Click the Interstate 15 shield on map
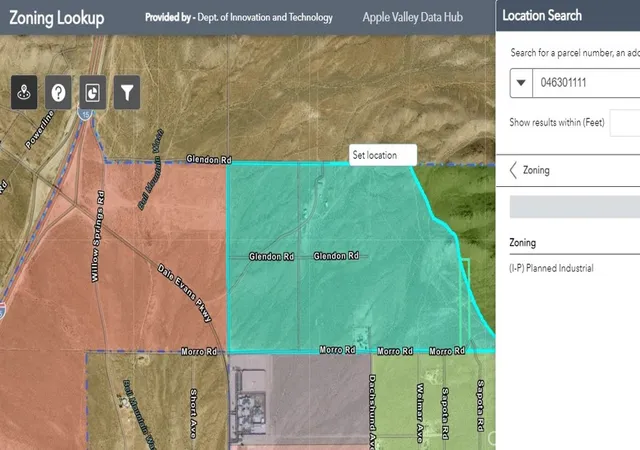This screenshot has height=450, width=640. pos(84,114)
